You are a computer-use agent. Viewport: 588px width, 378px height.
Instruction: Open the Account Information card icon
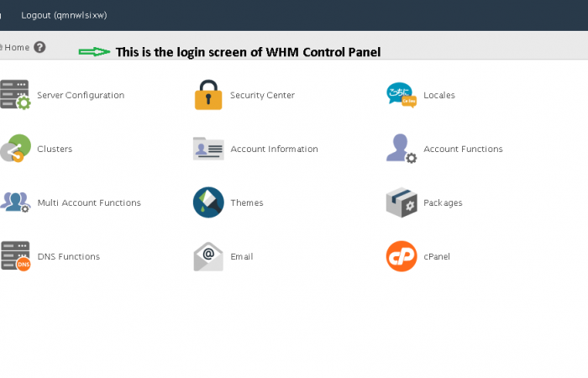click(208, 149)
